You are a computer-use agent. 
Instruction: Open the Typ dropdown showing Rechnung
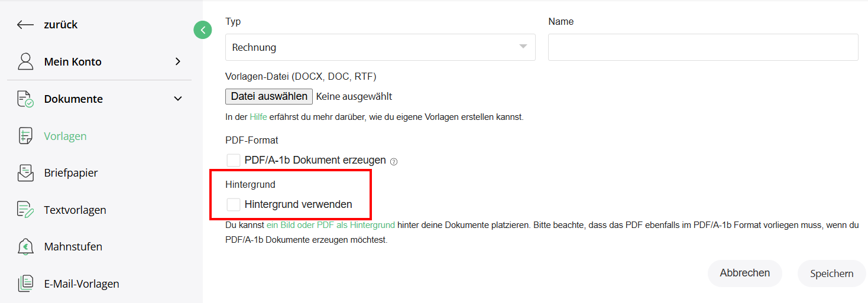coord(380,47)
